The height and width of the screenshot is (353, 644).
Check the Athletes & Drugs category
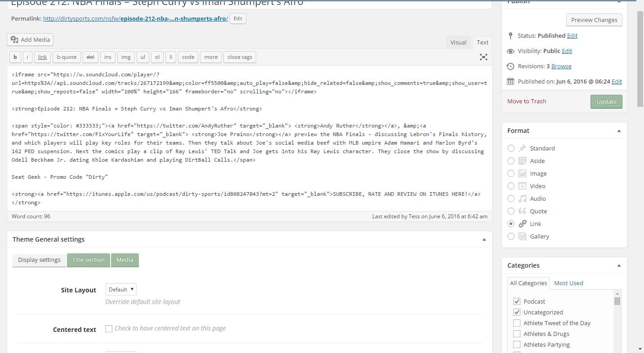(517, 334)
